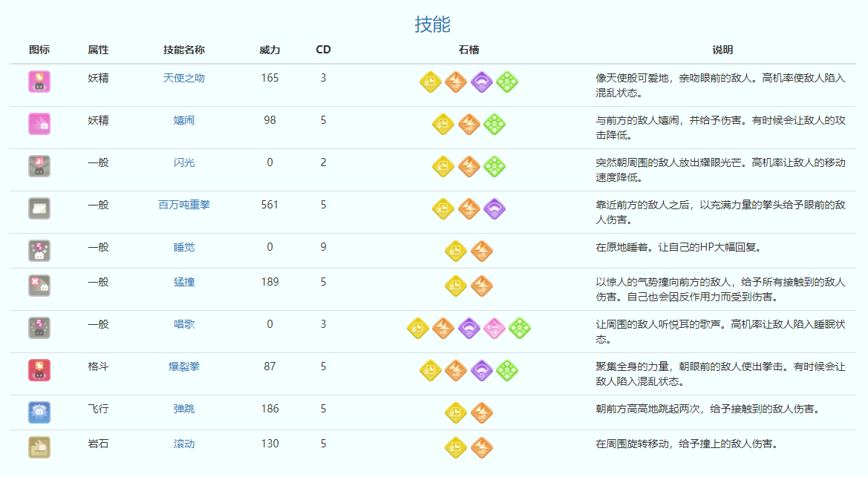
Task: Click the green stone slot in 唱歌 row
Action: tap(520, 328)
